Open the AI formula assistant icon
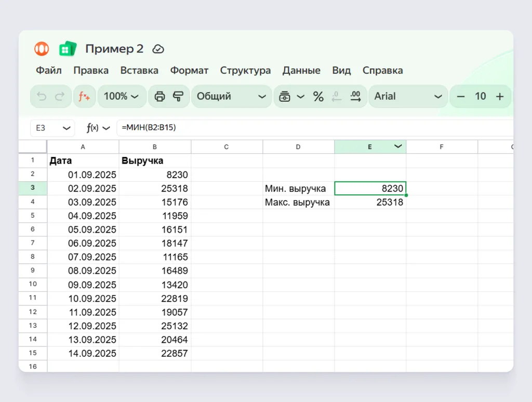The height and width of the screenshot is (402, 532). (84, 97)
